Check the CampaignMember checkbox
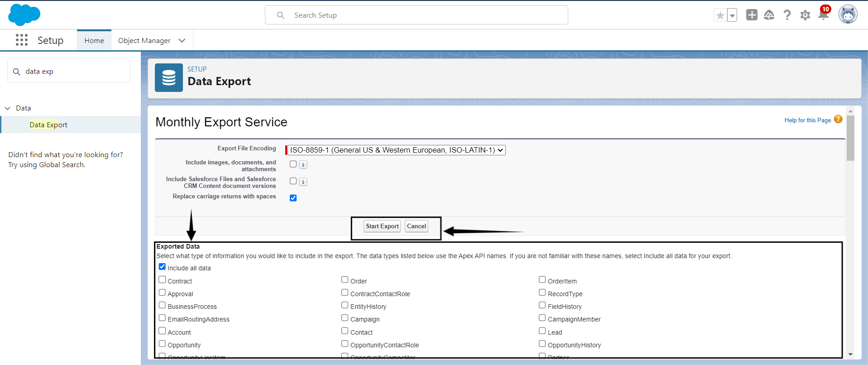The image size is (868, 365). coord(542,318)
